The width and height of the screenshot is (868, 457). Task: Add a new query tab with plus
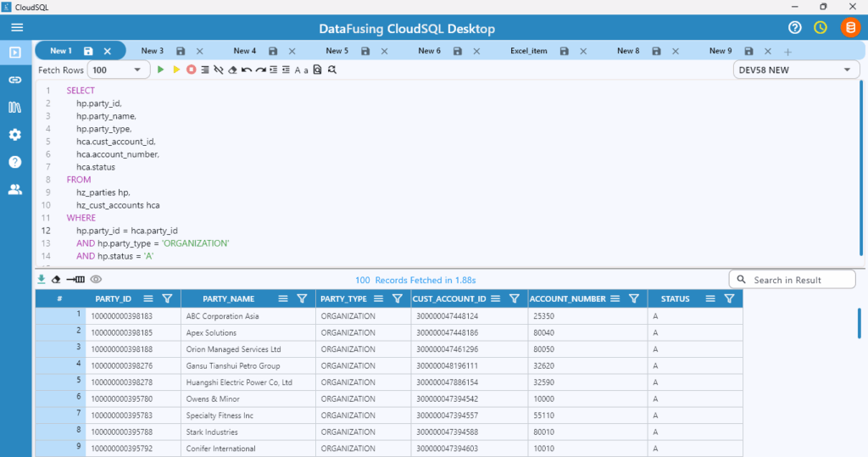click(x=787, y=52)
